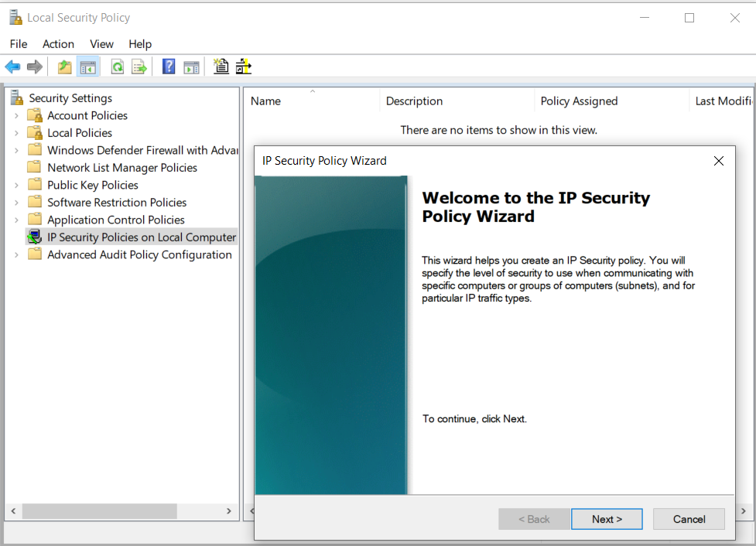The width and height of the screenshot is (756, 546).
Task: Click the IP Security Policies computer icon
Action: (x=35, y=237)
